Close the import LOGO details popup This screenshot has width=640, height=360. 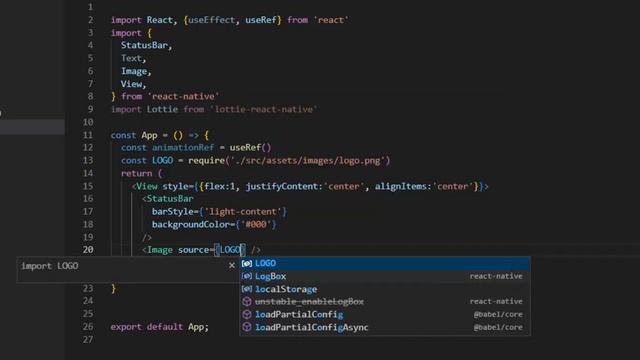[x=232, y=265]
